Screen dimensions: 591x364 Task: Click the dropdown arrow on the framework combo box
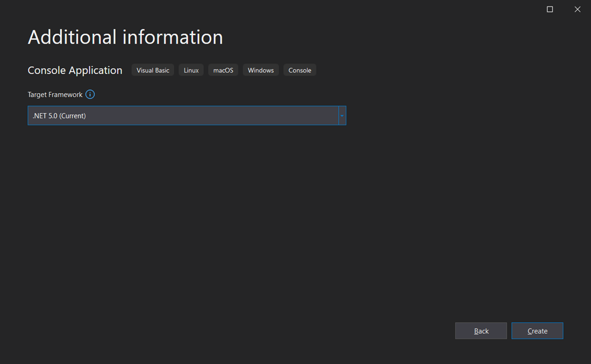point(341,115)
